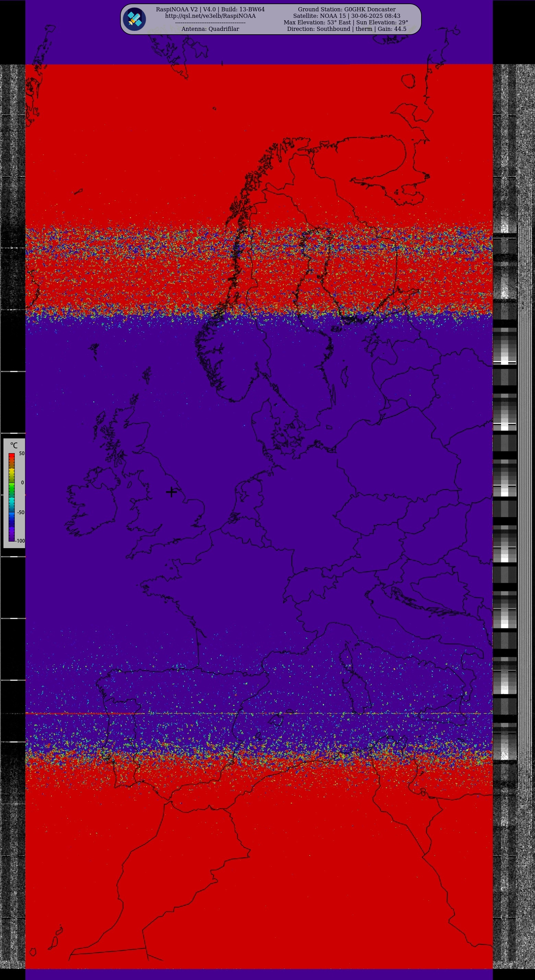Click the -50 value on the temperature scale

tap(21, 512)
